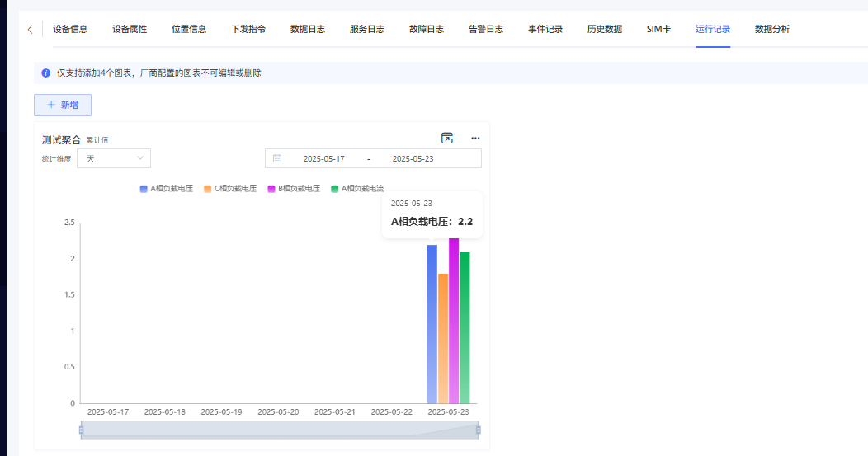Click the blue info icon in notice
The image size is (868, 456).
point(46,73)
